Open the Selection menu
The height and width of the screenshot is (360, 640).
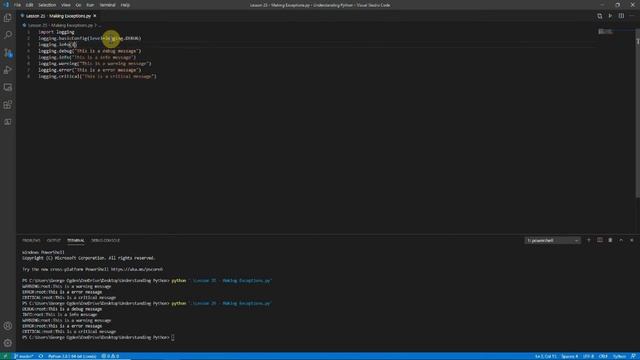click(47, 5)
